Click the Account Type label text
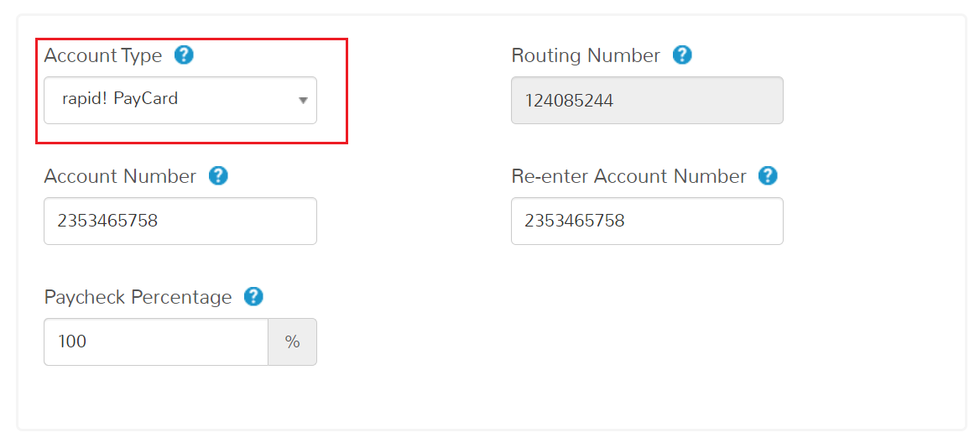The height and width of the screenshot is (443, 980). pos(103,56)
